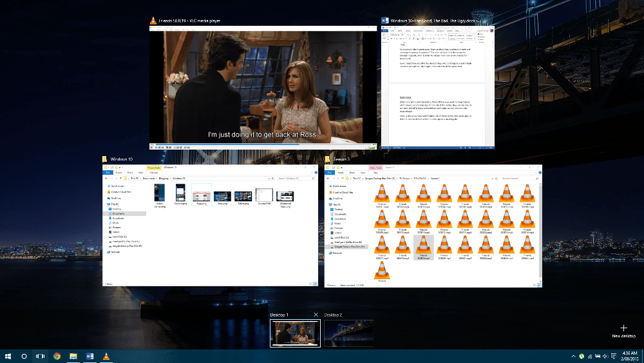644x363 pixels.
Task: Select the Start.png image file
Action: point(222,197)
